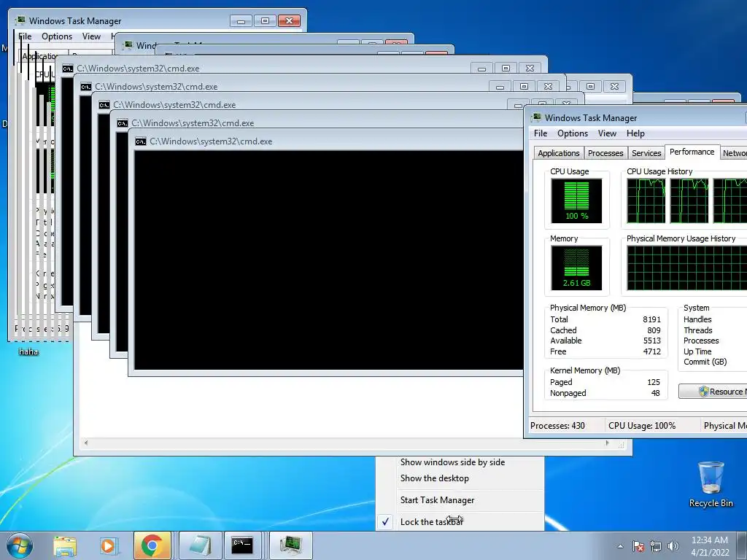Image resolution: width=747 pixels, height=560 pixels.
Task: Click right arrow of horizontal scrollbar
Action: tap(607, 443)
